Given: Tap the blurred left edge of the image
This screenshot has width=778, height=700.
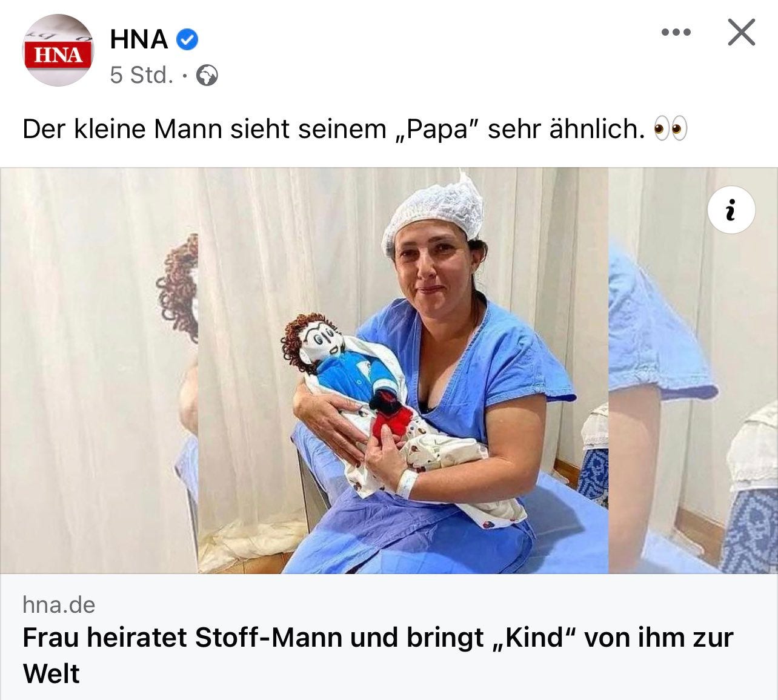Looking at the screenshot, I should [99, 371].
